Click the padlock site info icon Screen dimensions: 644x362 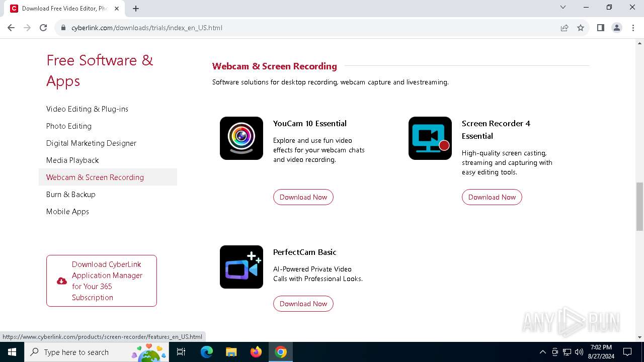click(63, 28)
